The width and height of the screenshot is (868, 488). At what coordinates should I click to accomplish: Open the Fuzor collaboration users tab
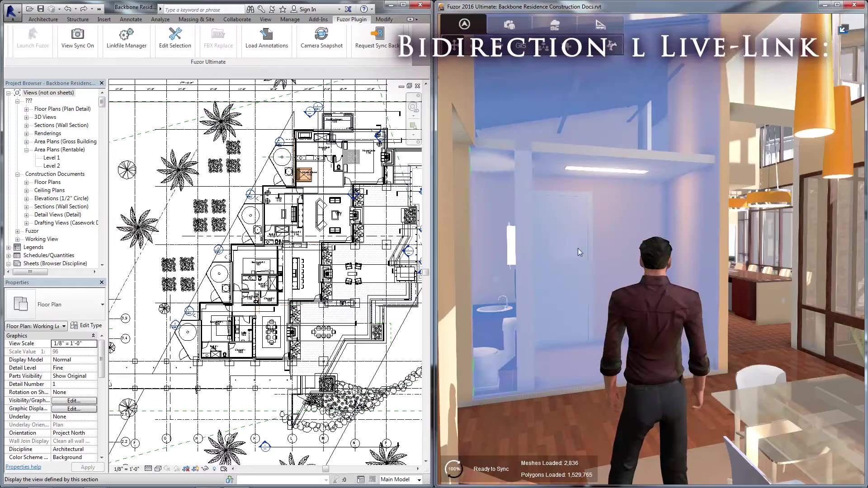coord(509,25)
